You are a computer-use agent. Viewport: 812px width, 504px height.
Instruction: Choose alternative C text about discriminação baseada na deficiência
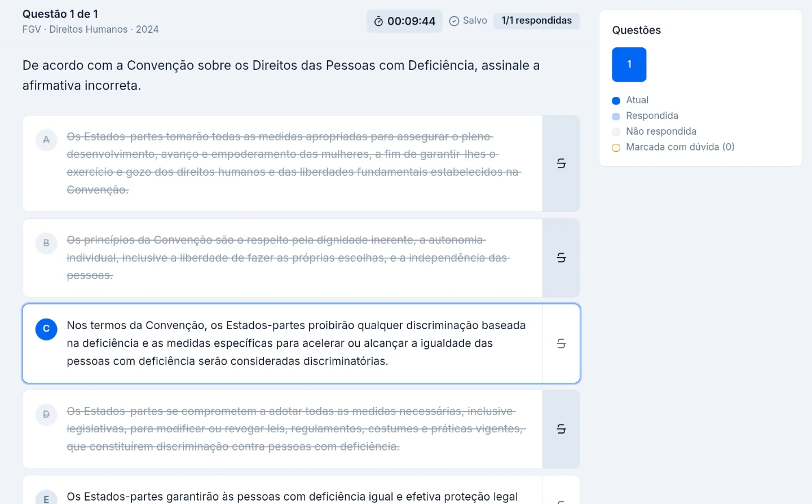[x=297, y=343]
